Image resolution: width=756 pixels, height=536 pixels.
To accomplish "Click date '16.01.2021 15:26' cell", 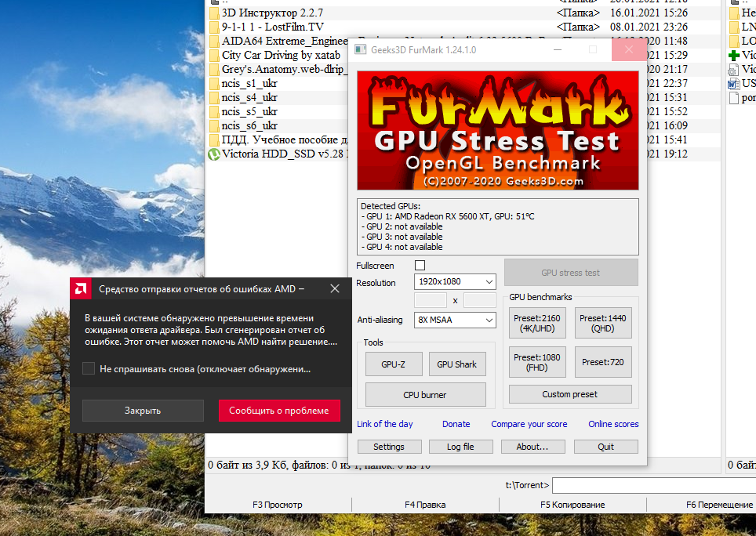I will pyautogui.click(x=649, y=13).
